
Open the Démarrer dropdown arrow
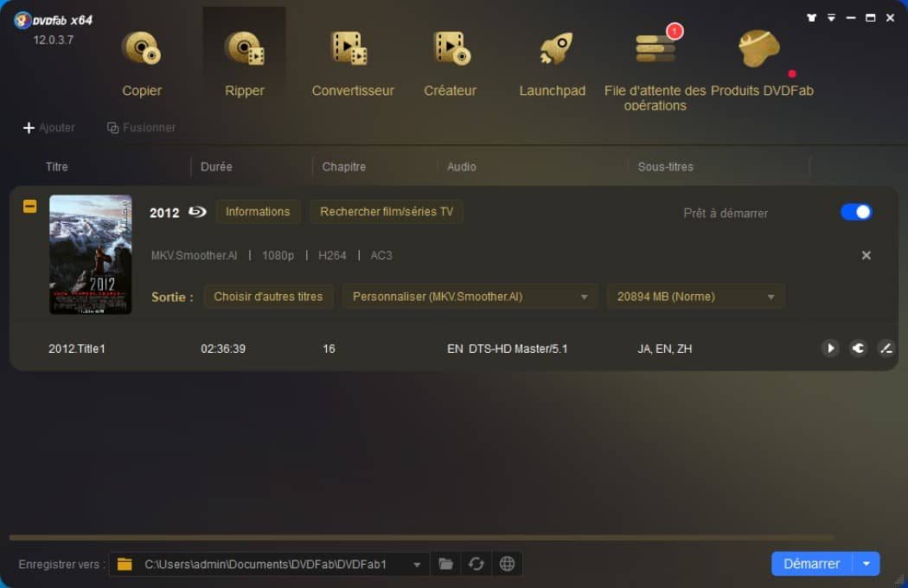coord(866,564)
